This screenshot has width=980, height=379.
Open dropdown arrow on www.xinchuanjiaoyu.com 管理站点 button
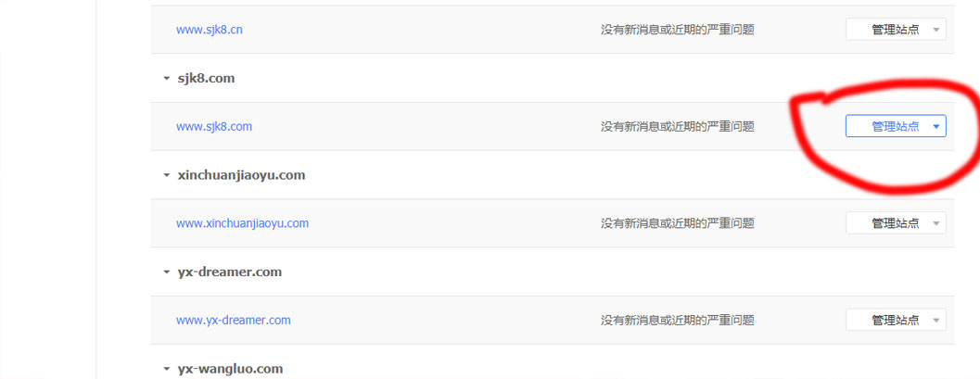click(936, 223)
